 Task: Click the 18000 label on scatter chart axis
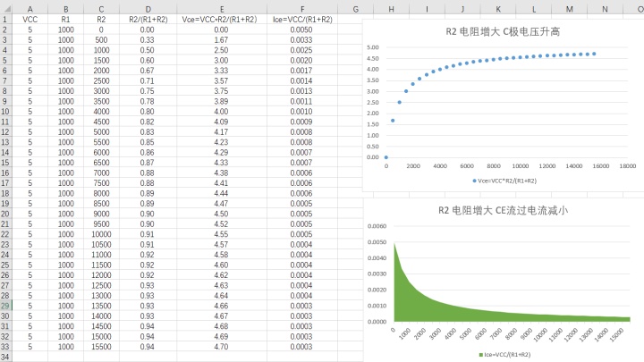627,165
